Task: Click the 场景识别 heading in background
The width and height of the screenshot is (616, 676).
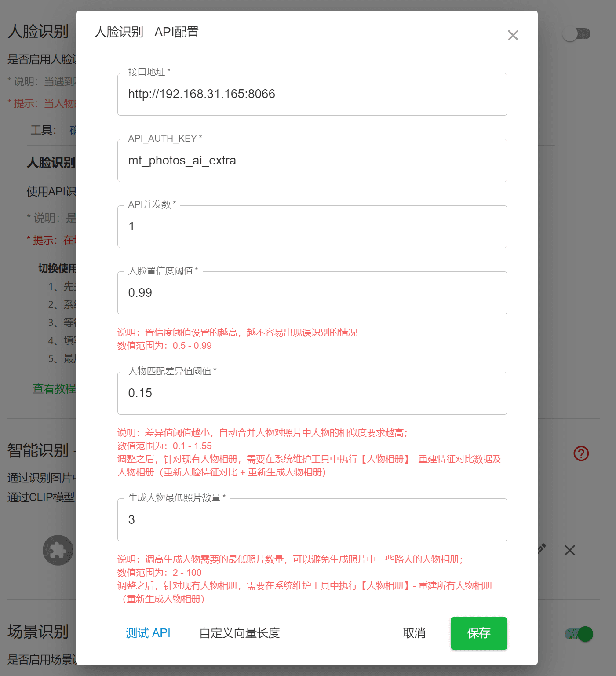Action: 38,632
